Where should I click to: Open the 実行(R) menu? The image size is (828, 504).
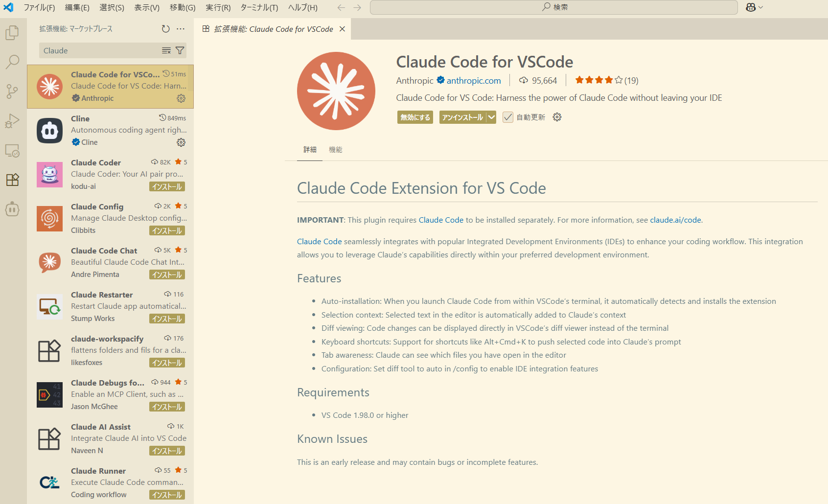click(218, 7)
